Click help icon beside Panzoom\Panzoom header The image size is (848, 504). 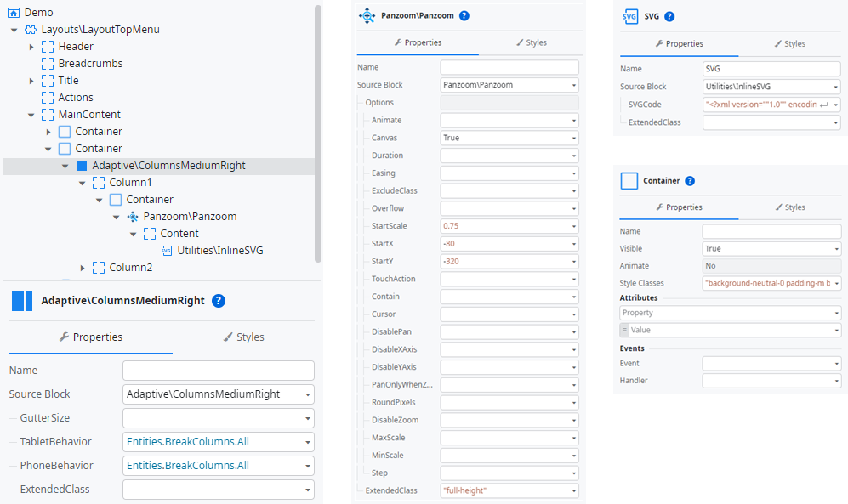click(x=464, y=16)
